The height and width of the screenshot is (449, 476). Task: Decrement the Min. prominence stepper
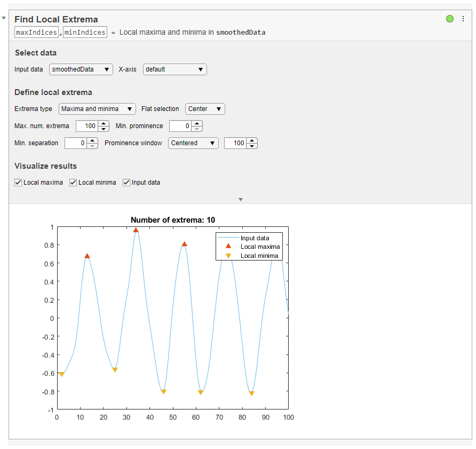click(x=197, y=129)
